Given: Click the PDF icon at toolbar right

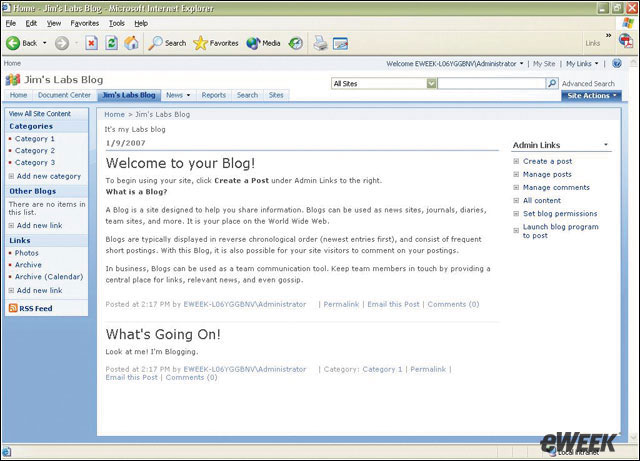Looking at the screenshot, I should pyautogui.click(x=626, y=41).
